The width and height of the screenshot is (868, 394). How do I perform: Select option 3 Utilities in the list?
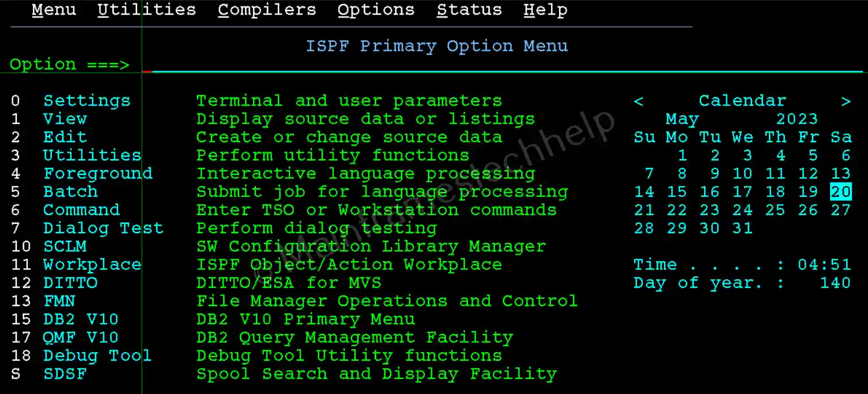(x=92, y=156)
